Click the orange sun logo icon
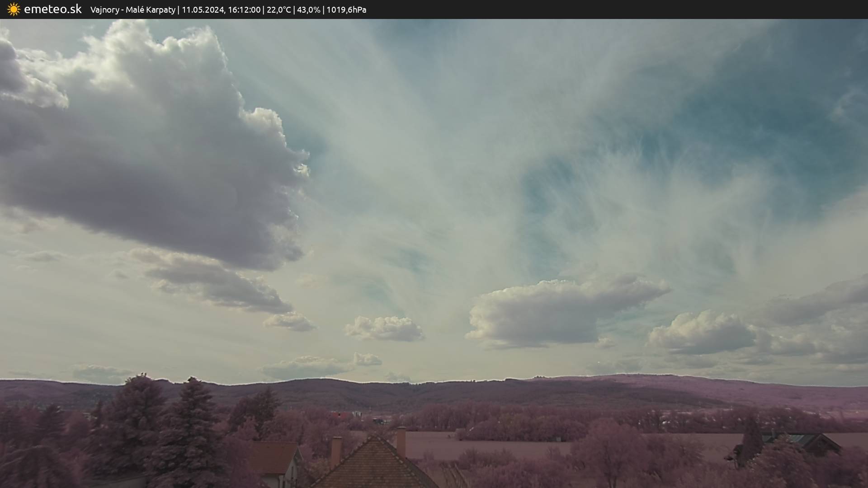The width and height of the screenshot is (868, 488). [x=14, y=9]
